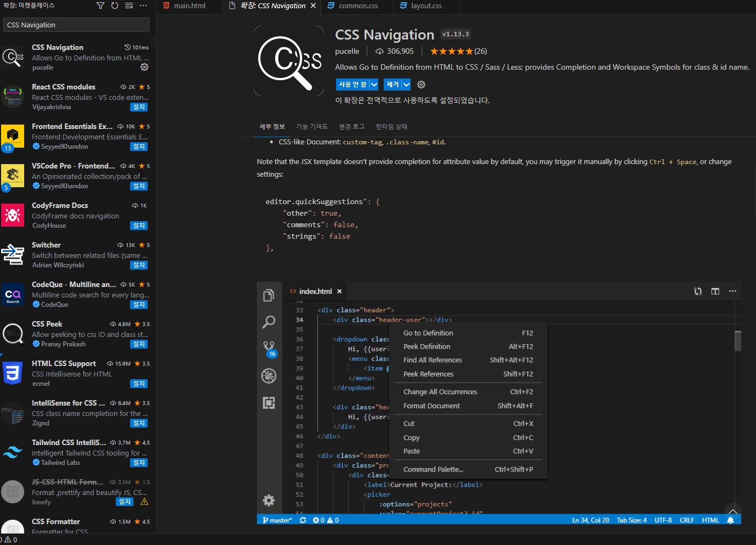The height and width of the screenshot is (545, 756).
Task: Open README screenshot of index.html editor
Action: click(499, 403)
